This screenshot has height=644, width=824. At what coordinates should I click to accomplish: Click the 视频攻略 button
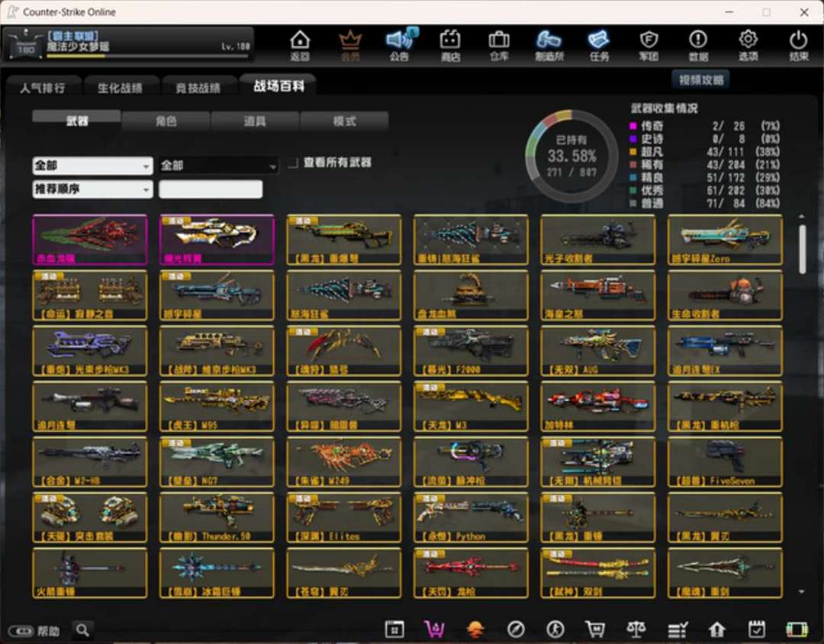click(x=700, y=79)
